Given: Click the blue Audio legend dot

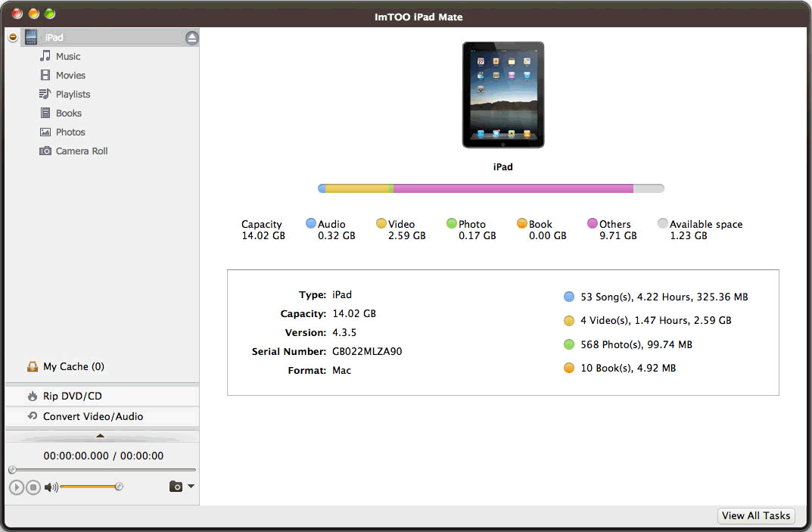Looking at the screenshot, I should 311,223.
